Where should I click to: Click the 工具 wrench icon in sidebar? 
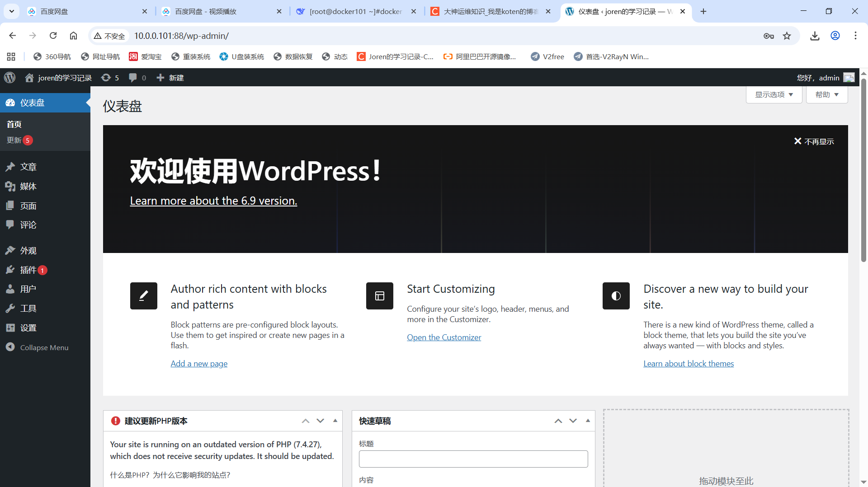(x=10, y=309)
